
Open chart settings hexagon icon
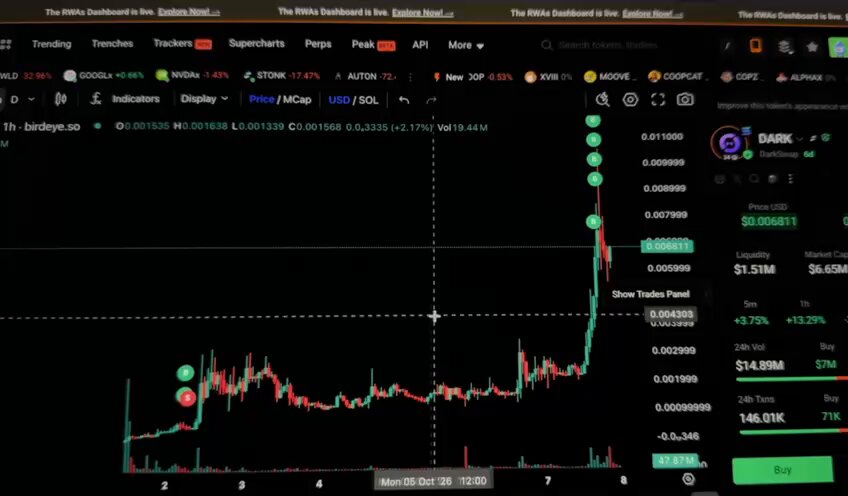630,100
